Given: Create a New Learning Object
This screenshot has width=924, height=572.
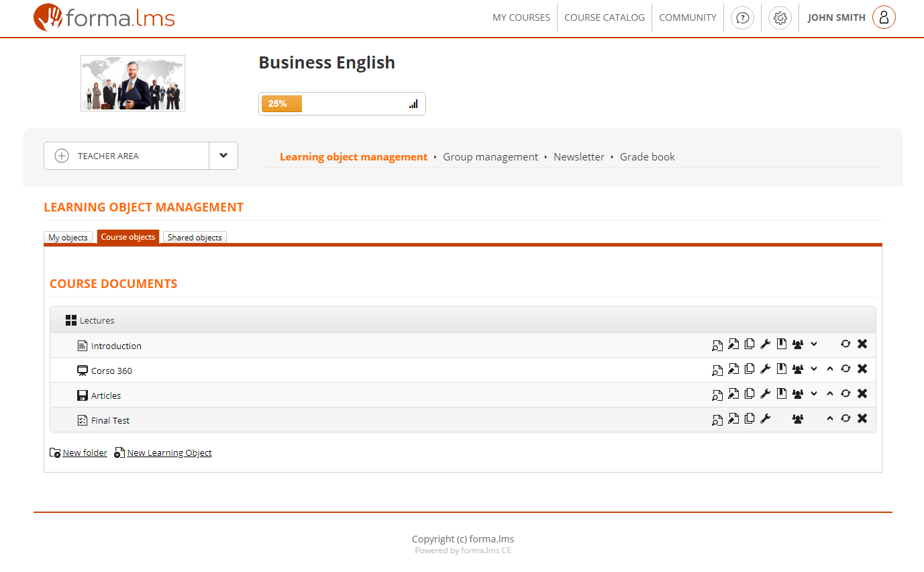Looking at the screenshot, I should [169, 452].
